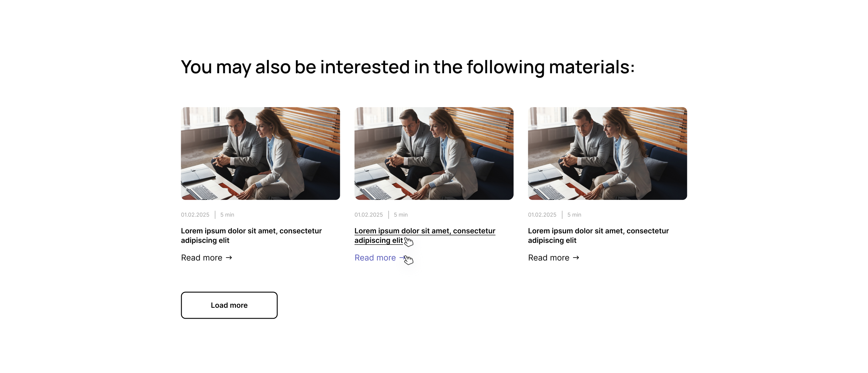The height and width of the screenshot is (373, 868).
Task: Open the third article's thumbnail image
Action: pyautogui.click(x=607, y=153)
